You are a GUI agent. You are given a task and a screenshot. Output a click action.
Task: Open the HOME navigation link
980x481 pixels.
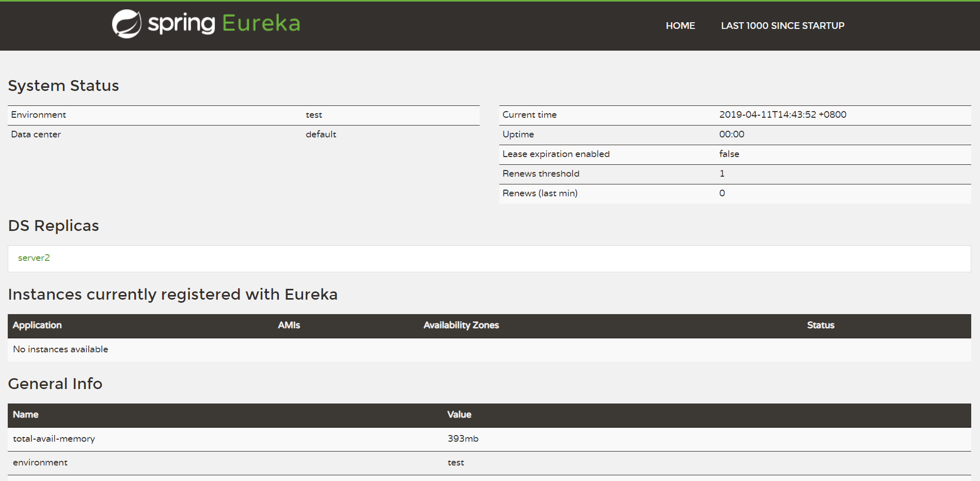coord(680,26)
